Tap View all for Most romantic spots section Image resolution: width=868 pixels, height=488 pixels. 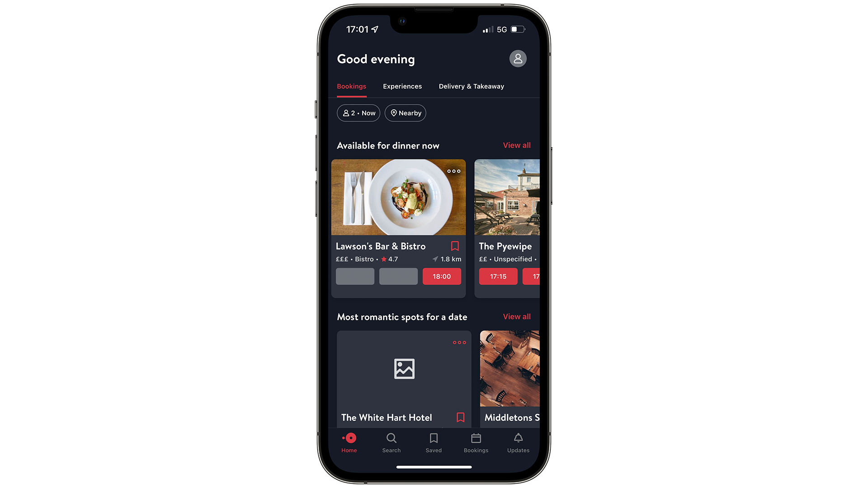click(x=517, y=316)
